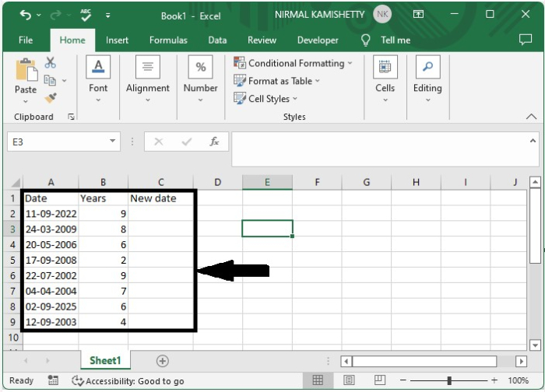Image resolution: width=545 pixels, height=392 pixels.
Task: Open the Copy dropdown arrow
Action: 65,81
